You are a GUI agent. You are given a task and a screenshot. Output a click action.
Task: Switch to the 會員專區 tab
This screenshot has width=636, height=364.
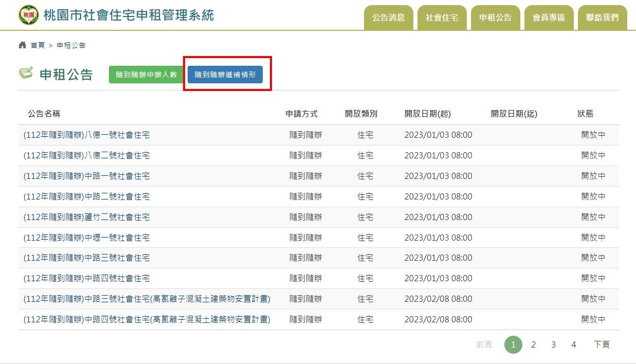point(549,17)
